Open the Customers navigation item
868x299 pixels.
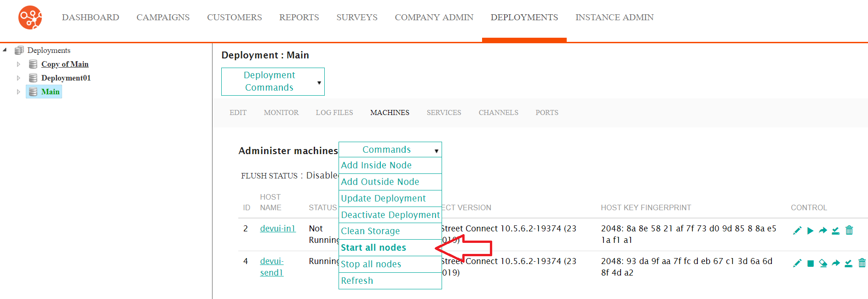[234, 17]
